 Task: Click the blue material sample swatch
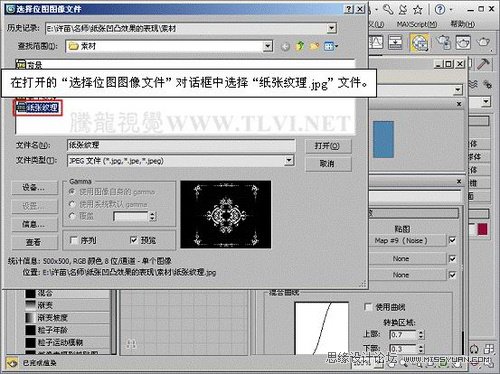coord(383,139)
